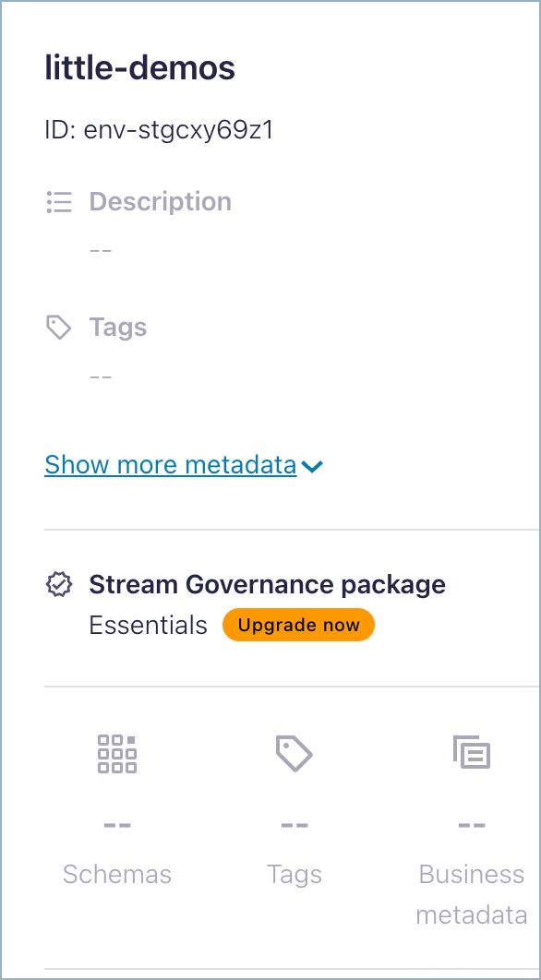This screenshot has height=980, width=541.
Task: Click the little-demos environment title
Action: pos(140,67)
